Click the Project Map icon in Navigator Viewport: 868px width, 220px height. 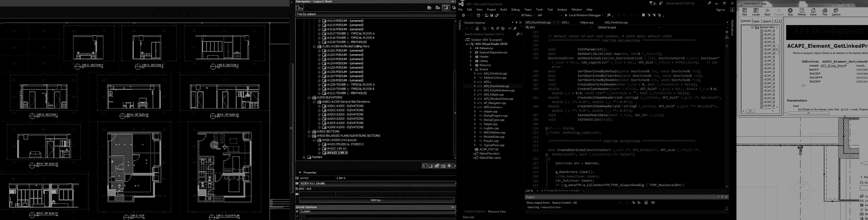tap(429, 8)
